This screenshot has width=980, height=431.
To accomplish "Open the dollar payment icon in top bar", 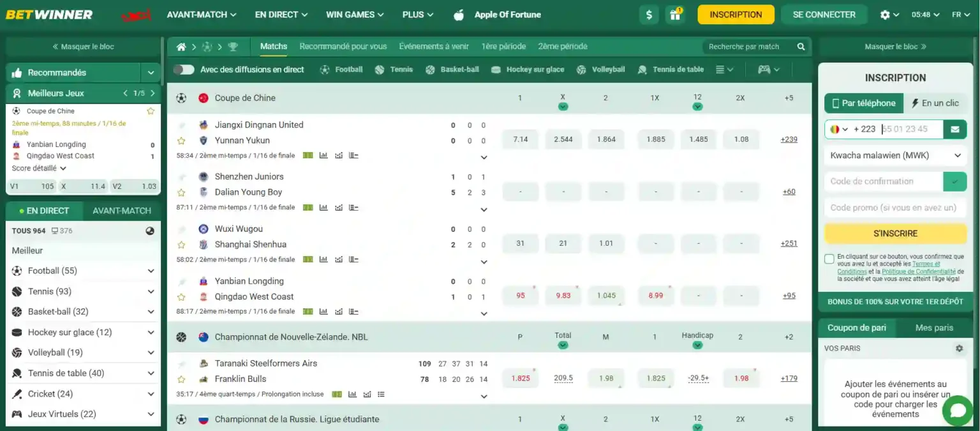I will pyautogui.click(x=649, y=13).
